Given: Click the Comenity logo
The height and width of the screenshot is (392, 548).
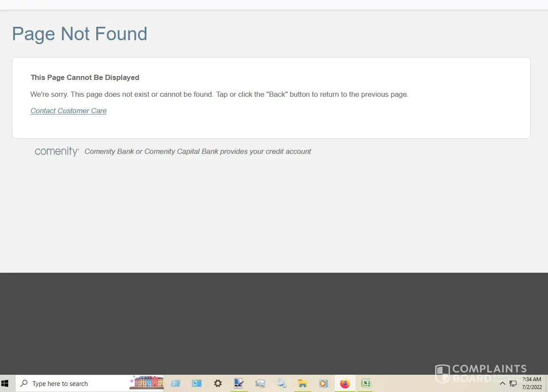Looking at the screenshot, I should [x=57, y=151].
